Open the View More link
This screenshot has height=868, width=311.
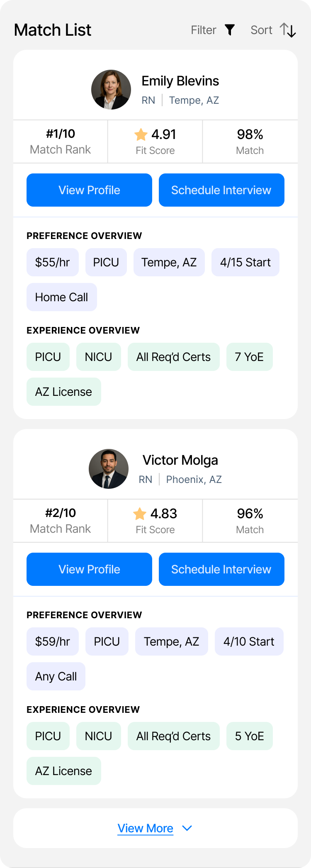(146, 828)
